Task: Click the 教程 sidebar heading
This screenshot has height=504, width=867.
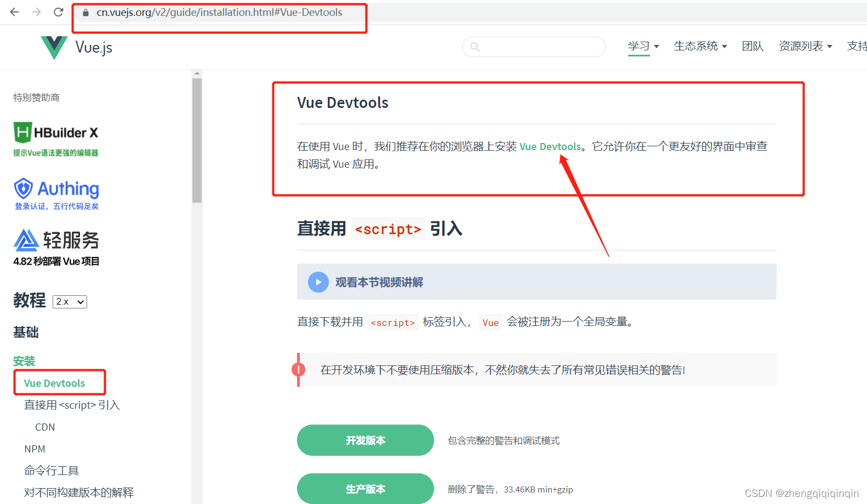Action: 30,300
